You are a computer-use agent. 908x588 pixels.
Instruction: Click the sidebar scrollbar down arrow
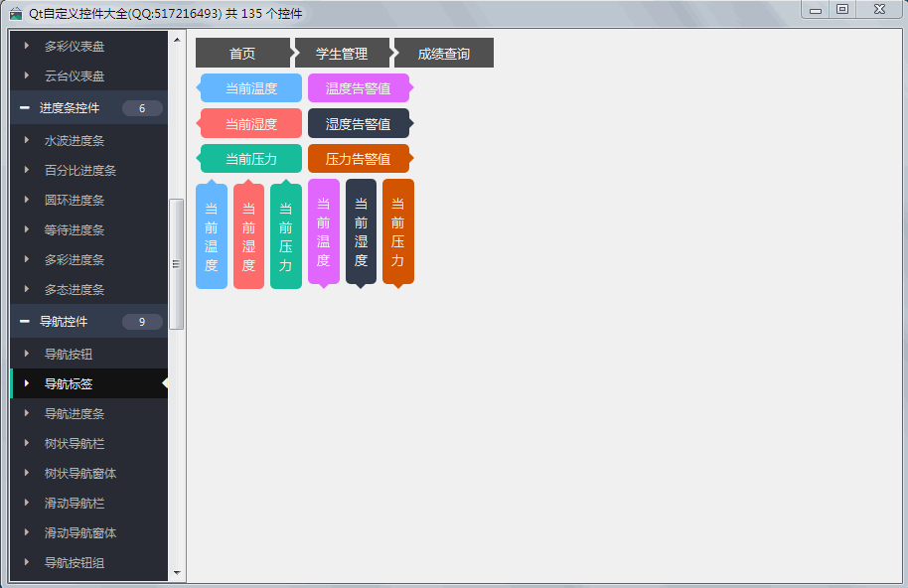point(177,573)
